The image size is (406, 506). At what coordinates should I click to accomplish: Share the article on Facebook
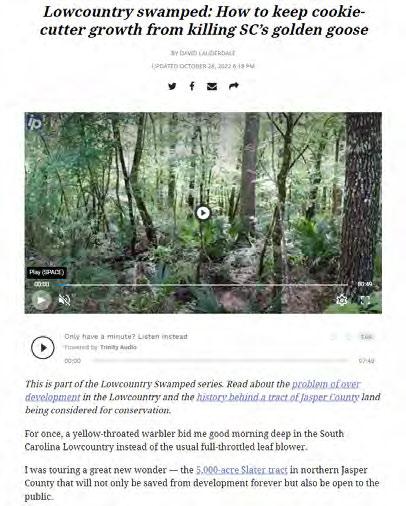tap(192, 86)
